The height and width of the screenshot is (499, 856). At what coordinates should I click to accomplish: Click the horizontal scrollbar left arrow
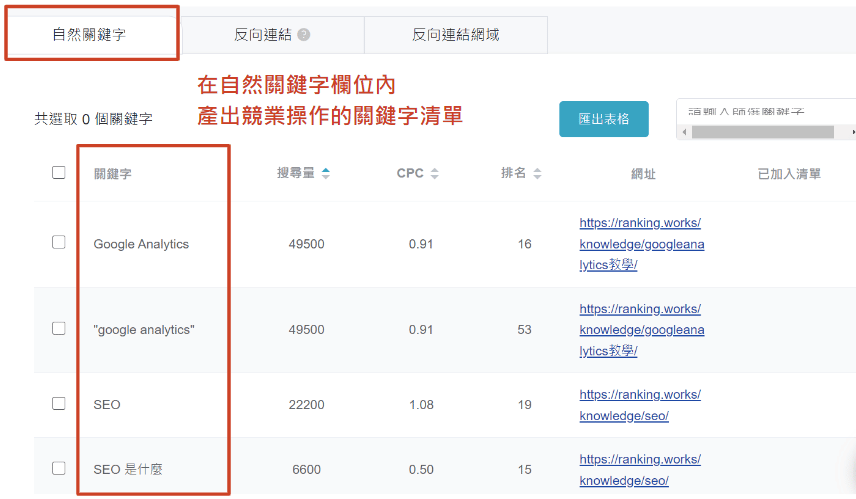click(684, 132)
